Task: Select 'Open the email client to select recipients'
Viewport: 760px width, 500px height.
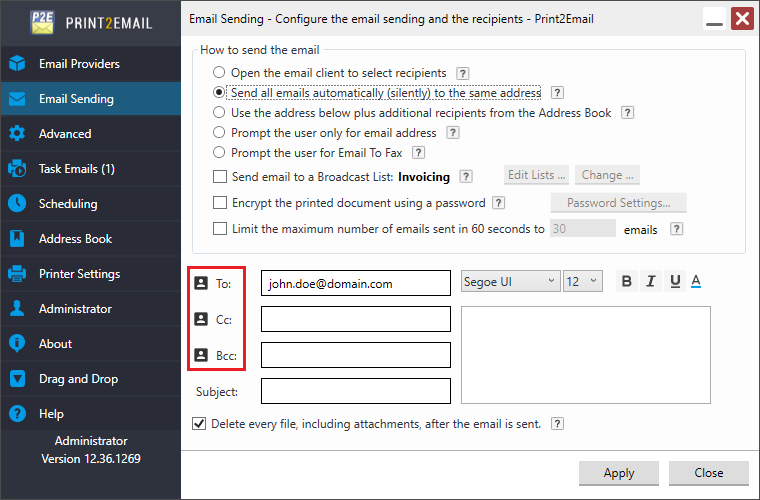Action: click(x=219, y=73)
